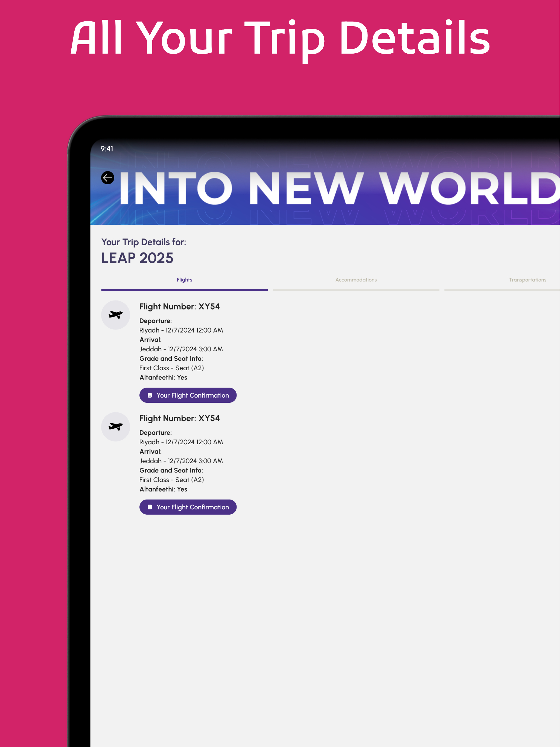Click first flight's "Riyadh - 12/7/2024 12:00 AM" text
This screenshot has height=747, width=560.
point(181,330)
